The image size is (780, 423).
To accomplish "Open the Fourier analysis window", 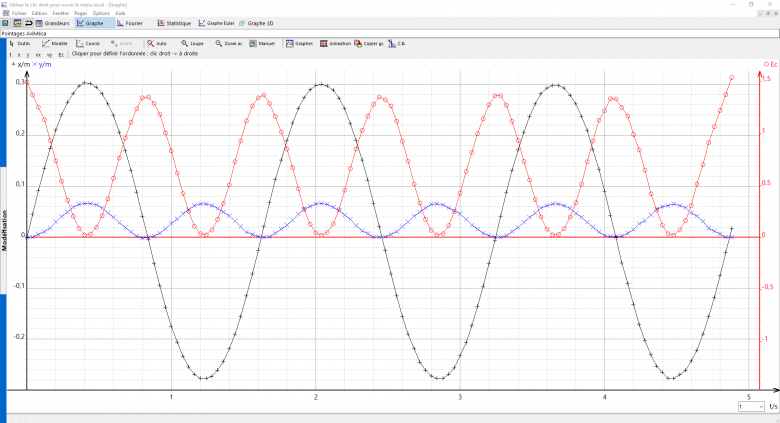I will pyautogui.click(x=130, y=23).
